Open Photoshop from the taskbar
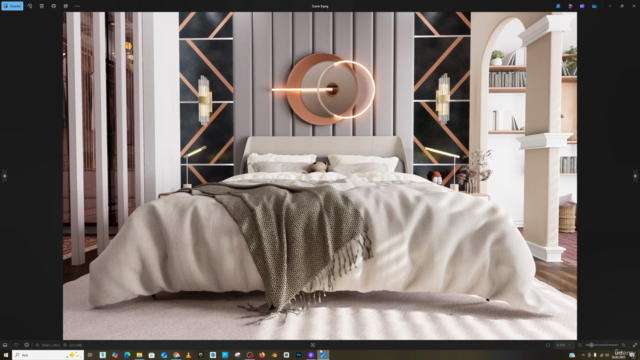Image resolution: width=640 pixels, height=360 pixels. [299, 355]
